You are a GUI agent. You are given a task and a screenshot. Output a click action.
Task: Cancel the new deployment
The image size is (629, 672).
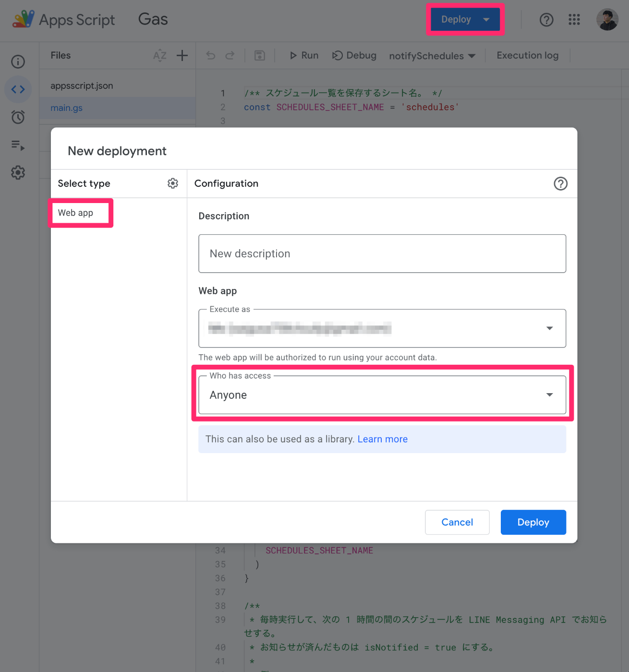coord(457,522)
